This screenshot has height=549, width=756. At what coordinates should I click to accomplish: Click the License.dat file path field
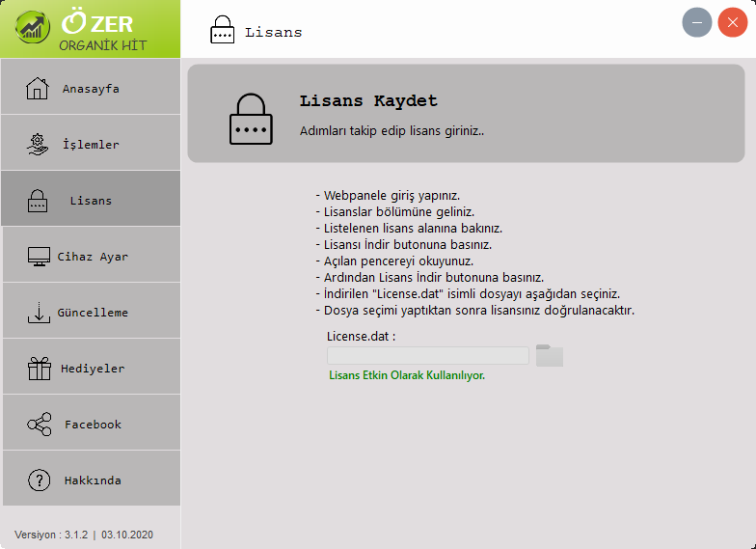pos(428,355)
